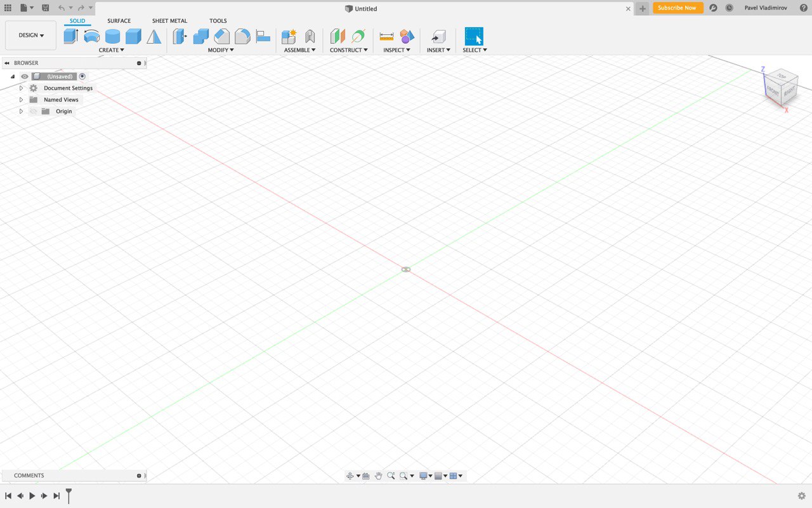Image resolution: width=812 pixels, height=508 pixels.
Task: Select the Measure tool
Action: (x=386, y=36)
